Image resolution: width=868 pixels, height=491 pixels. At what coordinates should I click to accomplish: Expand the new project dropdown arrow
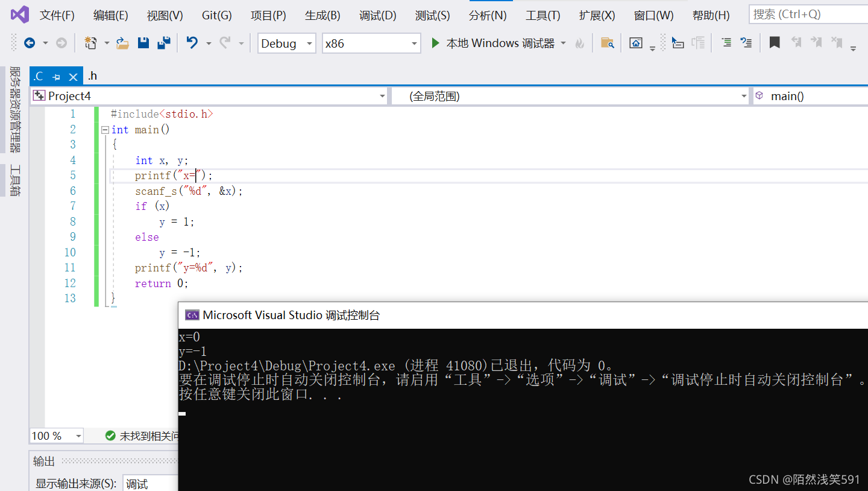point(107,43)
